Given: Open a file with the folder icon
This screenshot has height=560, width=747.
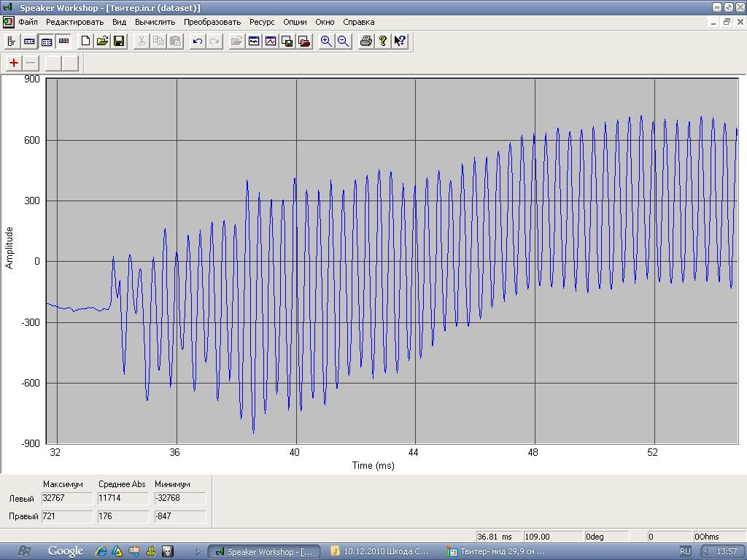Looking at the screenshot, I should click(x=103, y=41).
